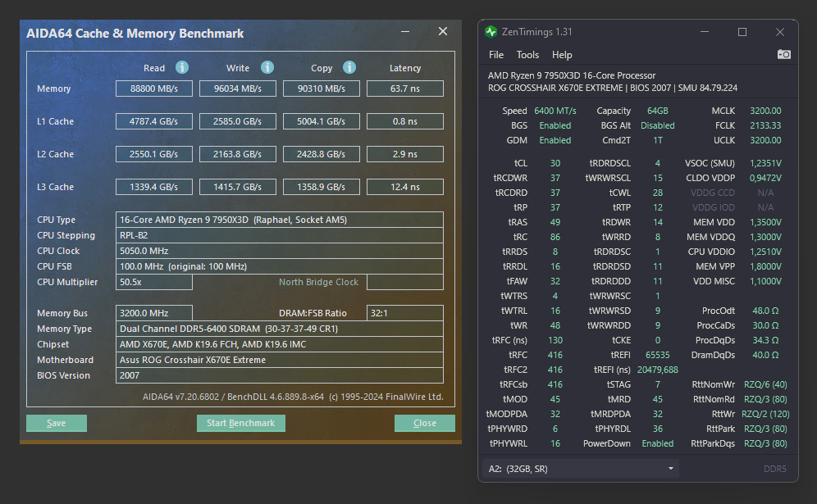The width and height of the screenshot is (817, 504).
Task: Click the DRAM:FSB Ratio 32:1 field
Action: (x=405, y=313)
